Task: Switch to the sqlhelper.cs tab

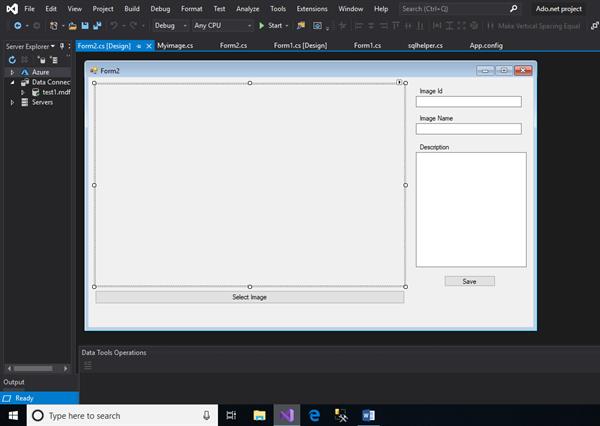Action: [x=424, y=45]
